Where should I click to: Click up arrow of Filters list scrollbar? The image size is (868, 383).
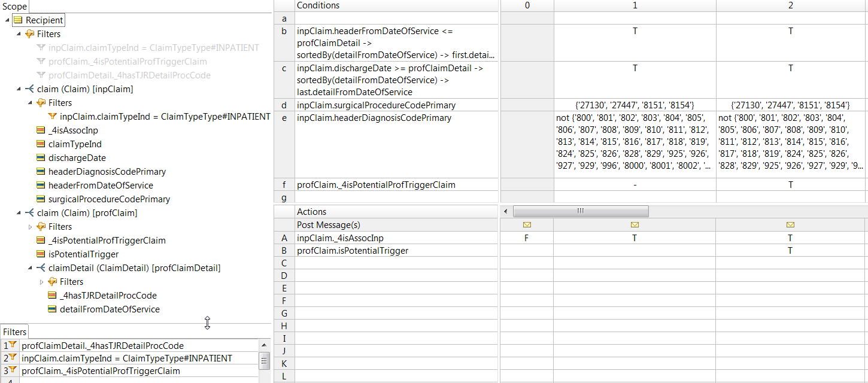click(264, 345)
